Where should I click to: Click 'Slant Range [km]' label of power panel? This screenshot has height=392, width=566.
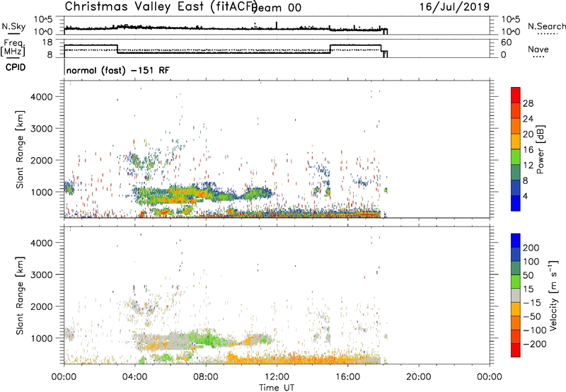[x=20, y=149]
